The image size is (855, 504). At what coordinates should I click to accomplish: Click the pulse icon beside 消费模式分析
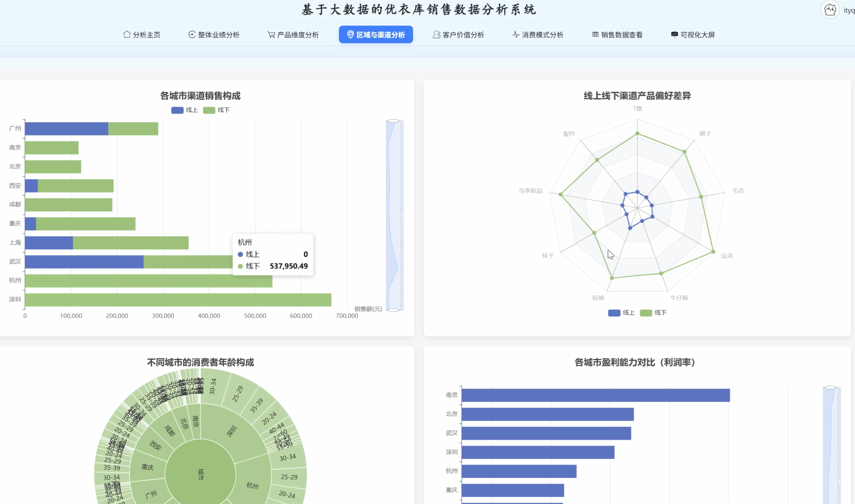click(516, 34)
